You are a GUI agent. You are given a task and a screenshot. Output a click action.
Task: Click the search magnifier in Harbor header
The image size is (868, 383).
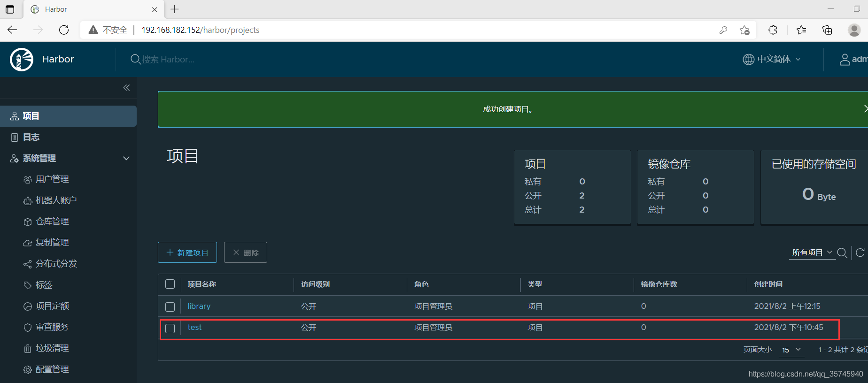[135, 59]
